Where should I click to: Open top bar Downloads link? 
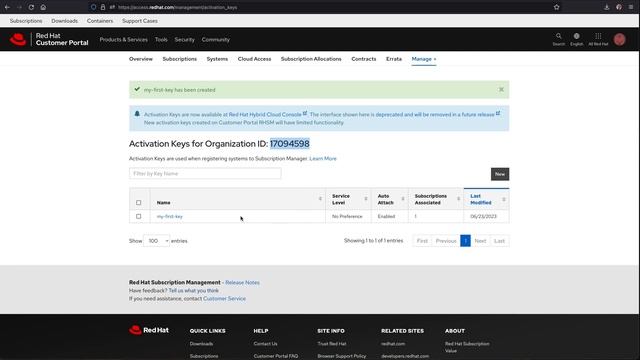(x=64, y=21)
